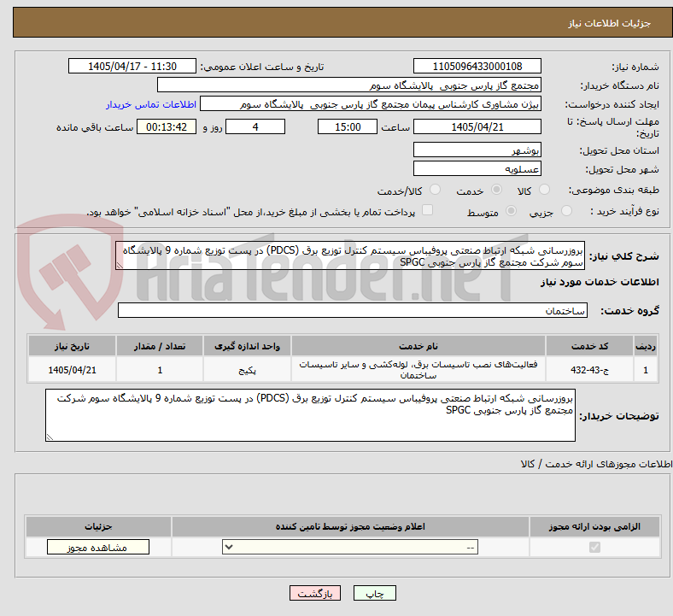The height and width of the screenshot is (616, 673).
Task: Select the کالا/خدمت radio button
Action: (x=435, y=190)
